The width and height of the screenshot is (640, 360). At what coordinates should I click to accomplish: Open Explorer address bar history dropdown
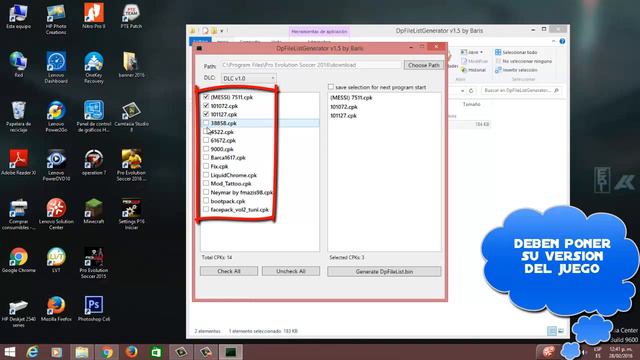[462, 91]
